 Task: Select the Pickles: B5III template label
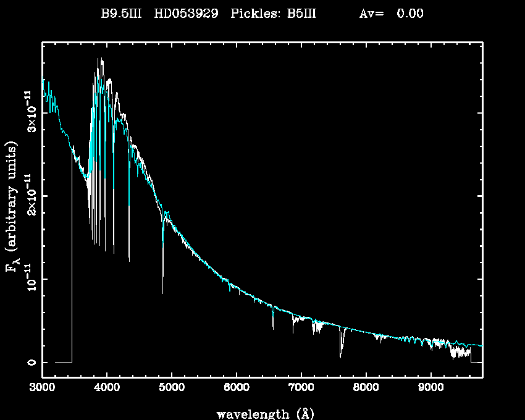tap(274, 14)
